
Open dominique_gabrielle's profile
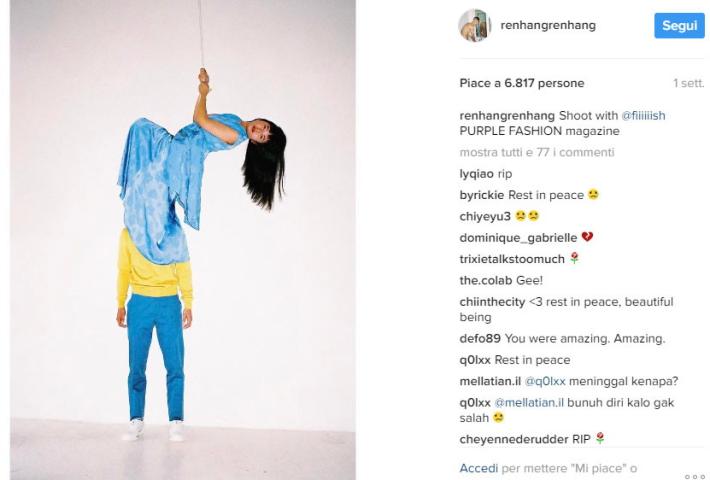[x=518, y=238]
